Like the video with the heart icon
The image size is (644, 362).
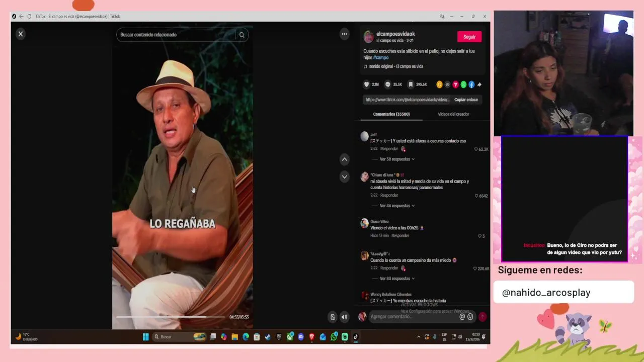(367, 84)
